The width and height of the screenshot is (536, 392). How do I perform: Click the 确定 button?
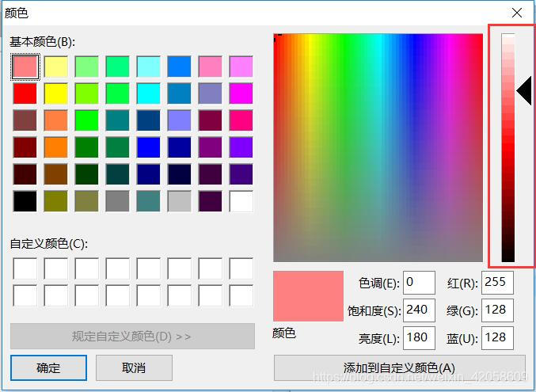click(48, 367)
